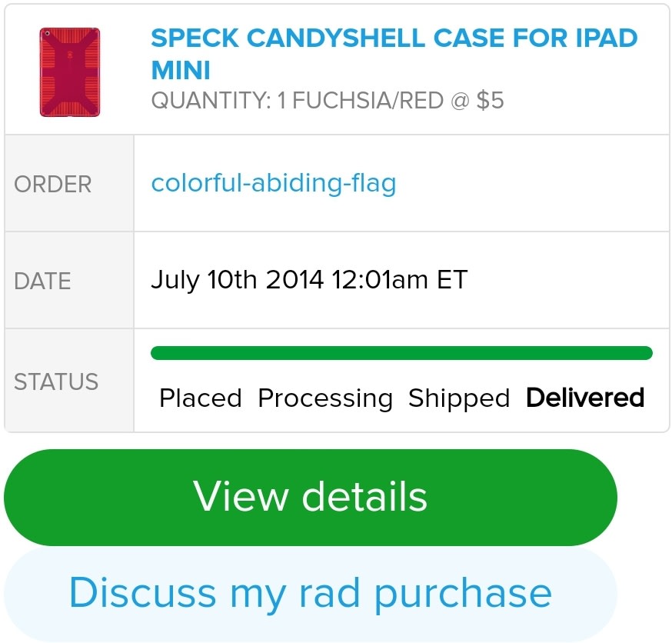Select the Shipped status step
Screen dimensions: 672x643
tap(458, 398)
